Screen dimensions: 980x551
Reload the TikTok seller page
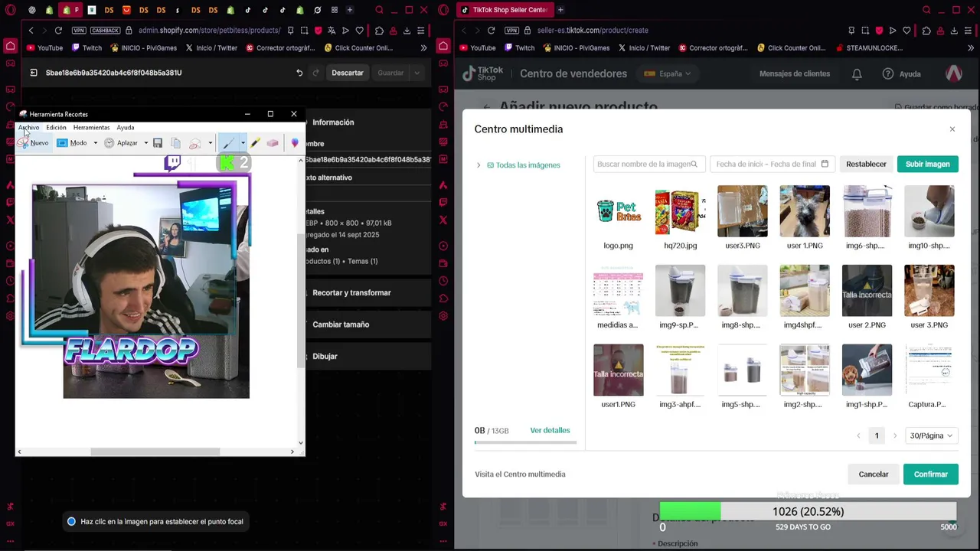tap(491, 31)
